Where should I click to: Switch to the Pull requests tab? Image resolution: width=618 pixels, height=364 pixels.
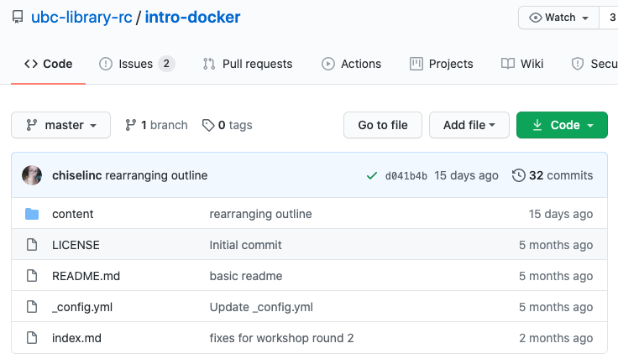click(x=248, y=64)
